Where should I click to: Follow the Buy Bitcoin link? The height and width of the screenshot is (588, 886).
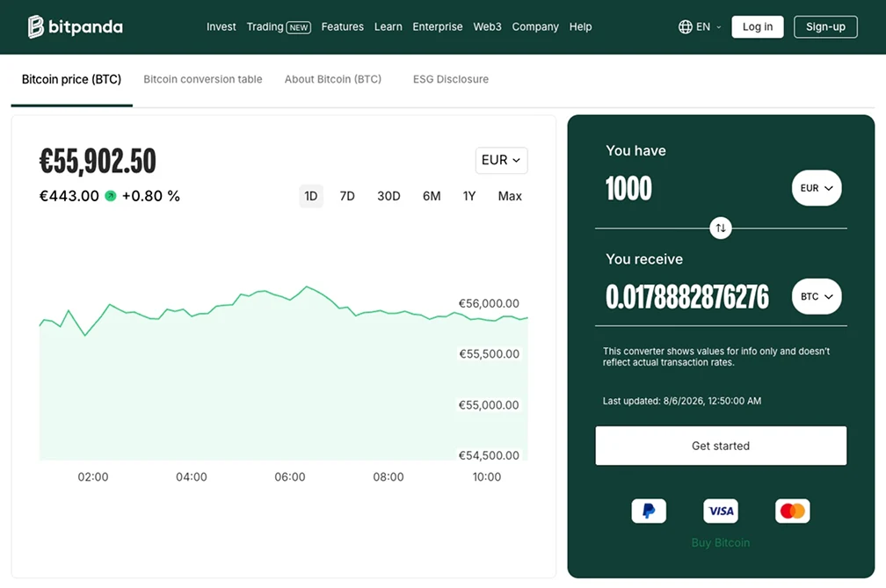(721, 542)
